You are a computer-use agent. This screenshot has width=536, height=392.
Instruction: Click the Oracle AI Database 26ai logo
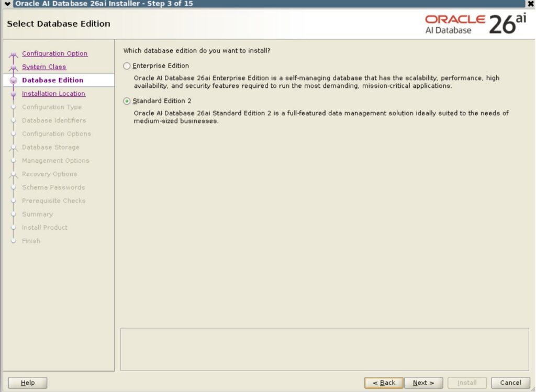475,24
